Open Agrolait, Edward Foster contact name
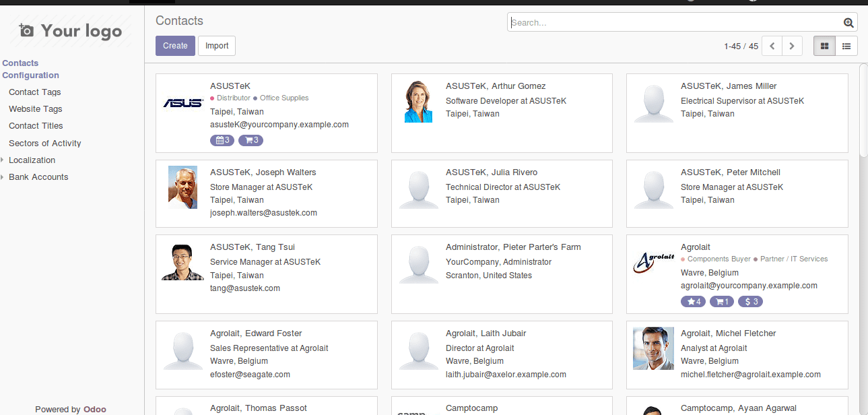The height and width of the screenshot is (415, 868). (x=256, y=333)
